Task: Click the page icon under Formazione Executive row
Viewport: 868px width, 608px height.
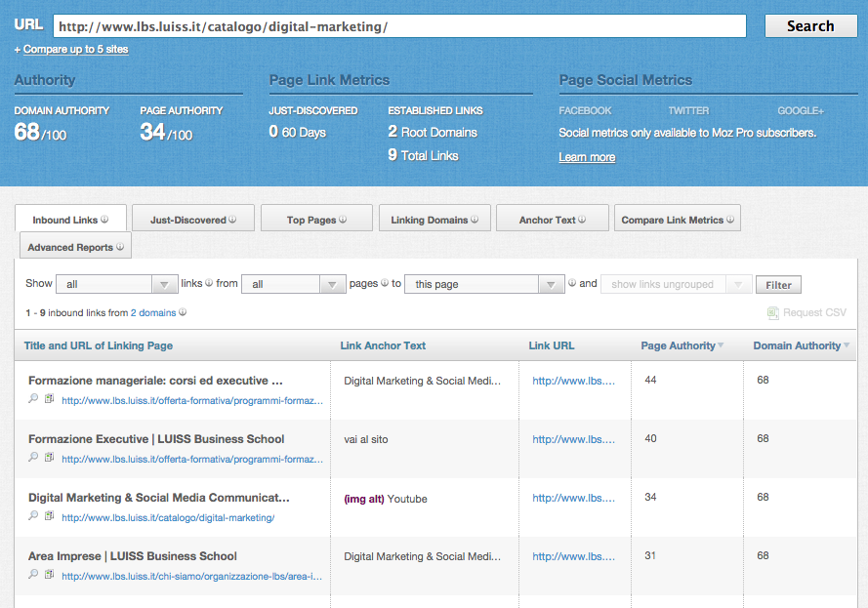Action: click(49, 457)
